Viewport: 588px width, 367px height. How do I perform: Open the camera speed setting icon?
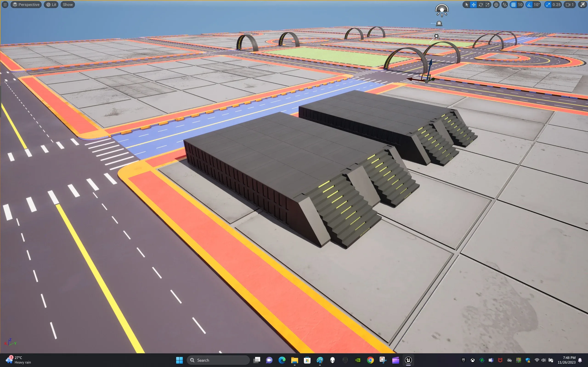tap(570, 5)
